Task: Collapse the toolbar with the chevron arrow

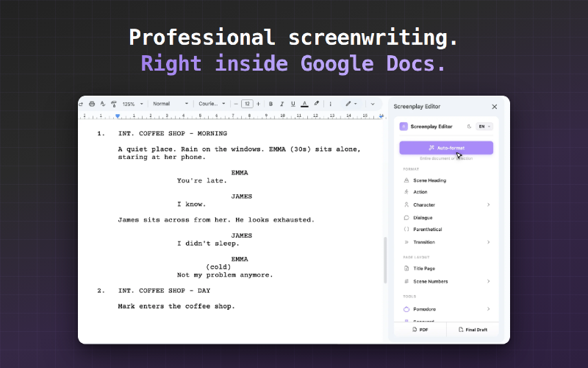Action: point(373,104)
